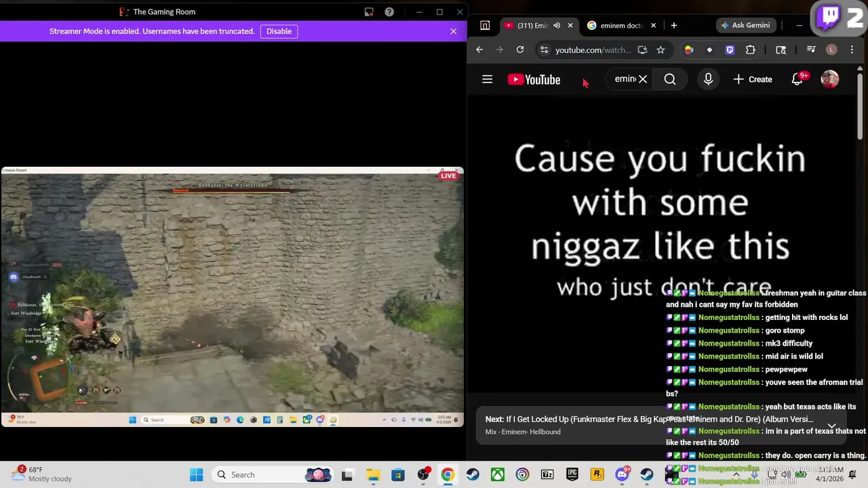Open the Windows Start menu

pos(196,474)
